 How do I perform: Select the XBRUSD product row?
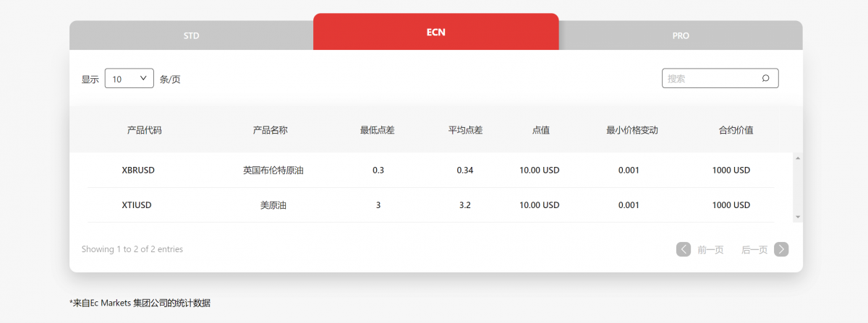tap(138, 171)
